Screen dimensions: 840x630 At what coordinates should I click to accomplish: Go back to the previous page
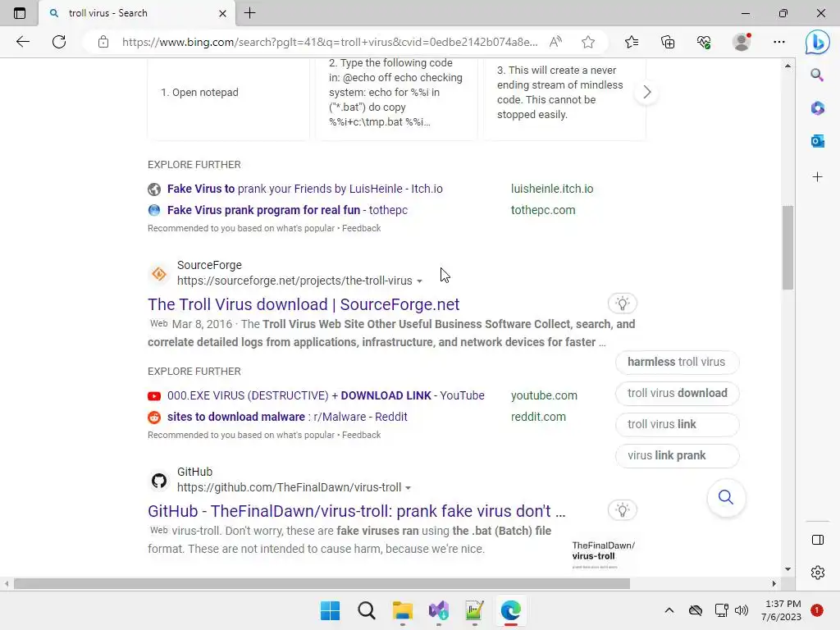coord(22,42)
